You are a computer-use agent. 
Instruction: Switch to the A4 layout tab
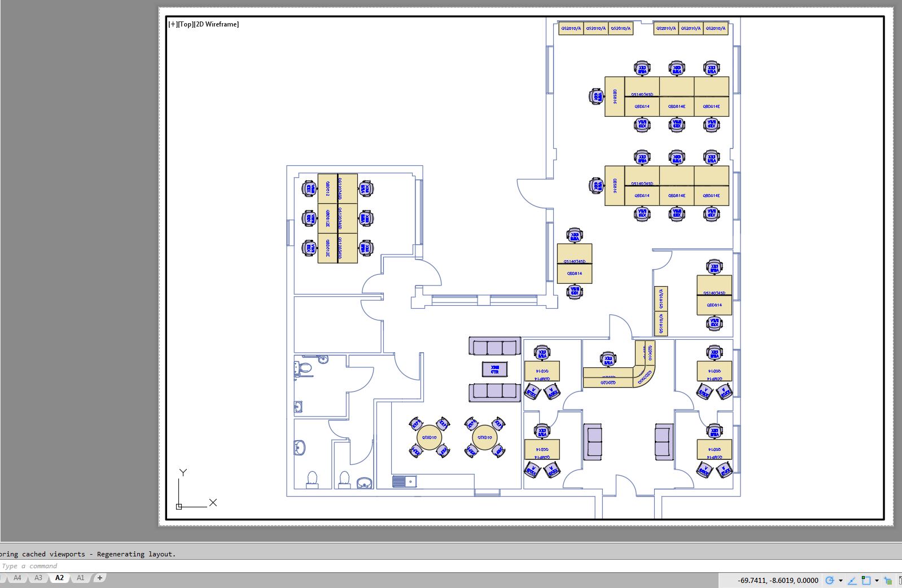tap(17, 578)
